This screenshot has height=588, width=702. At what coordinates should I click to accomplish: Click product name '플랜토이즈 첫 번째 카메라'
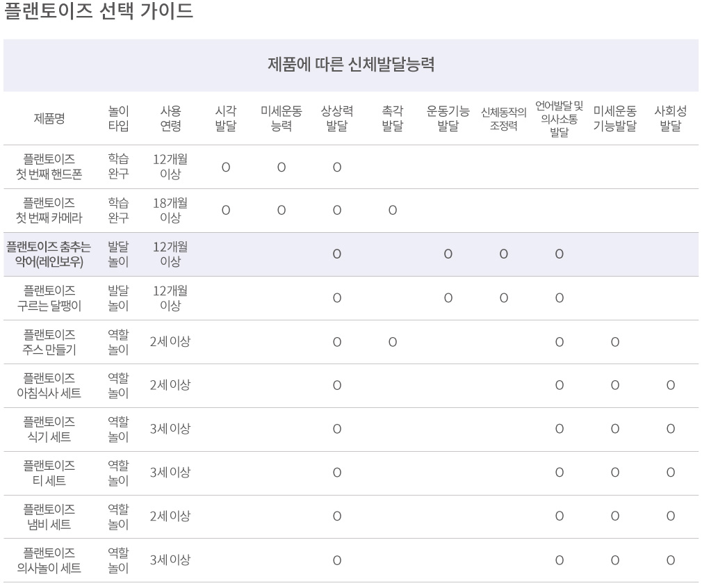tap(49, 211)
